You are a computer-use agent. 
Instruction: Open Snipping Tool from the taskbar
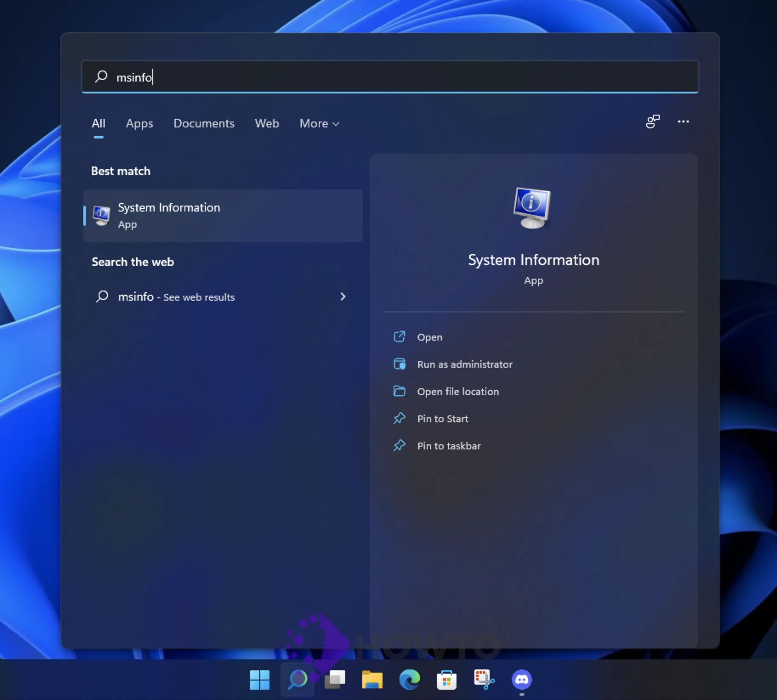point(484,680)
